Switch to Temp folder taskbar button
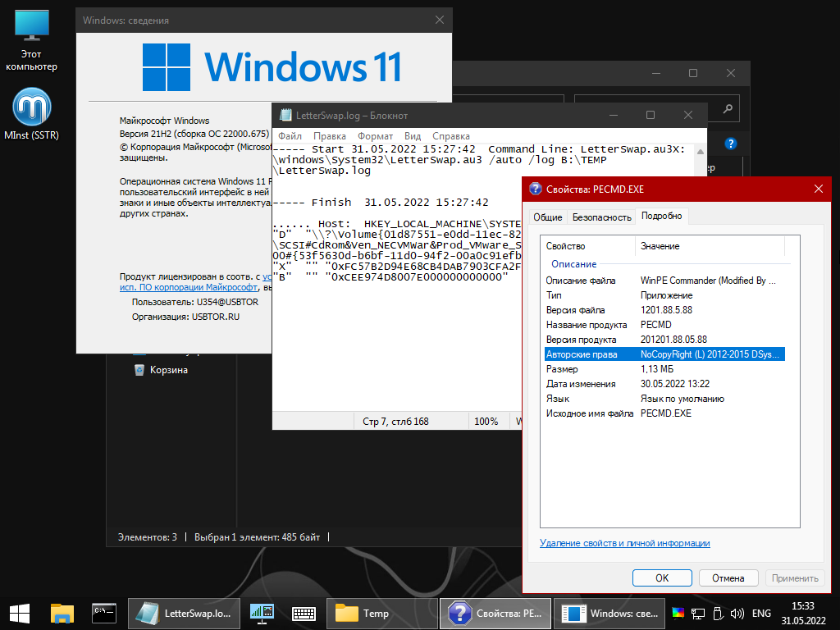This screenshot has width=840, height=630. (382, 614)
